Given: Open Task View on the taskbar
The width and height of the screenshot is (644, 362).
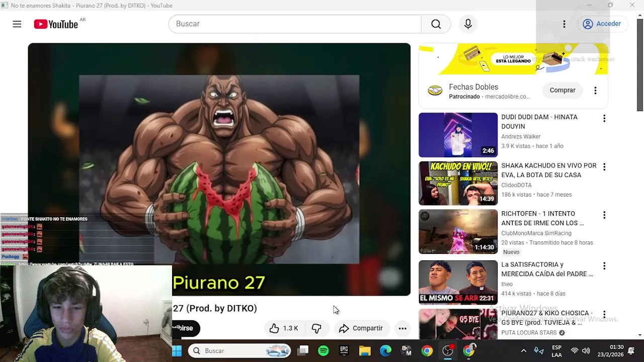Looking at the screenshot, I should (x=303, y=351).
